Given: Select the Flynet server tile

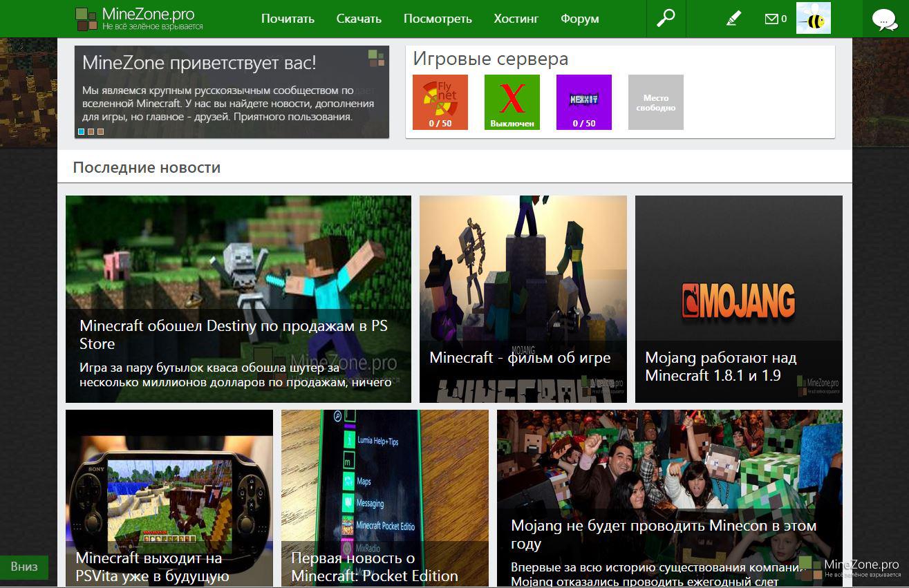Looking at the screenshot, I should (x=440, y=102).
